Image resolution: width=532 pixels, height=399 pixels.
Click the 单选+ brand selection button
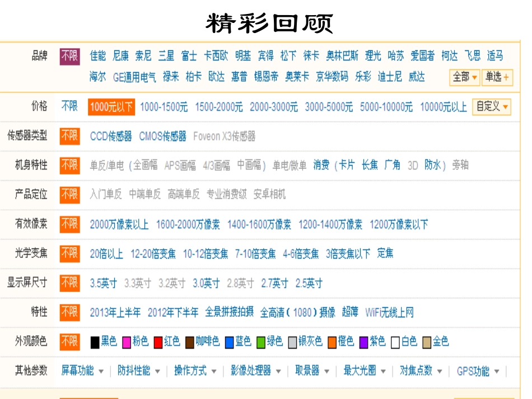click(497, 77)
